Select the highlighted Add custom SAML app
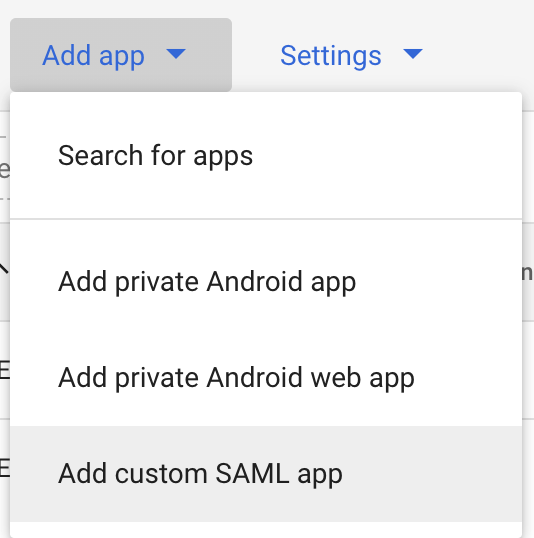The image size is (534, 538). (x=266, y=474)
